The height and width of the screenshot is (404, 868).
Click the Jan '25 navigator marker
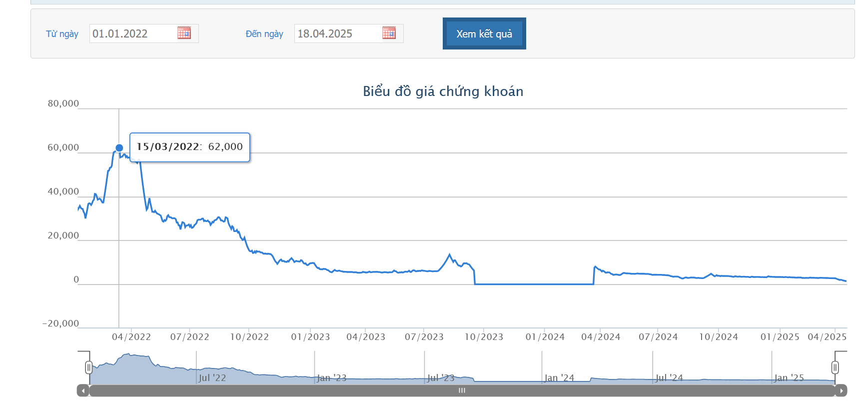789,378
